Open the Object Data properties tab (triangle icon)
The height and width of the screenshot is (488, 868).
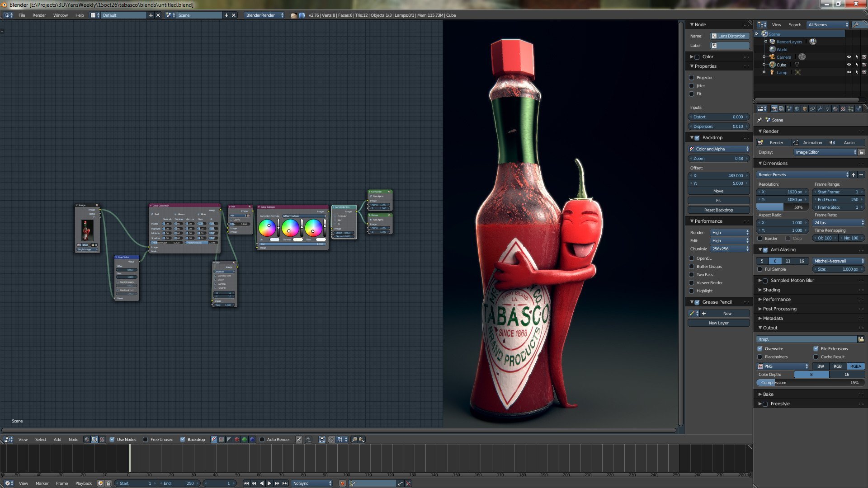[x=828, y=109]
